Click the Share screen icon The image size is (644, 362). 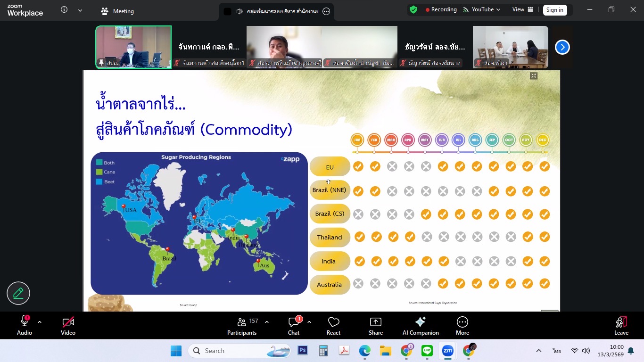click(x=375, y=326)
